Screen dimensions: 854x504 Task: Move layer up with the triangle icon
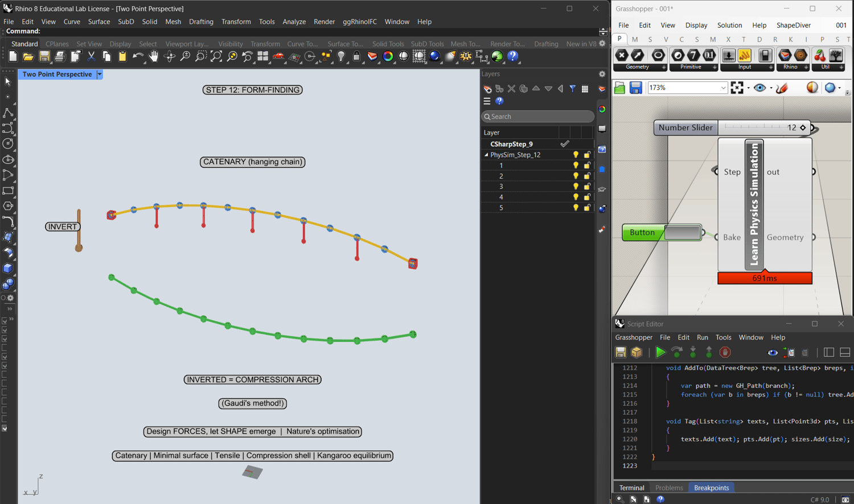click(x=536, y=89)
